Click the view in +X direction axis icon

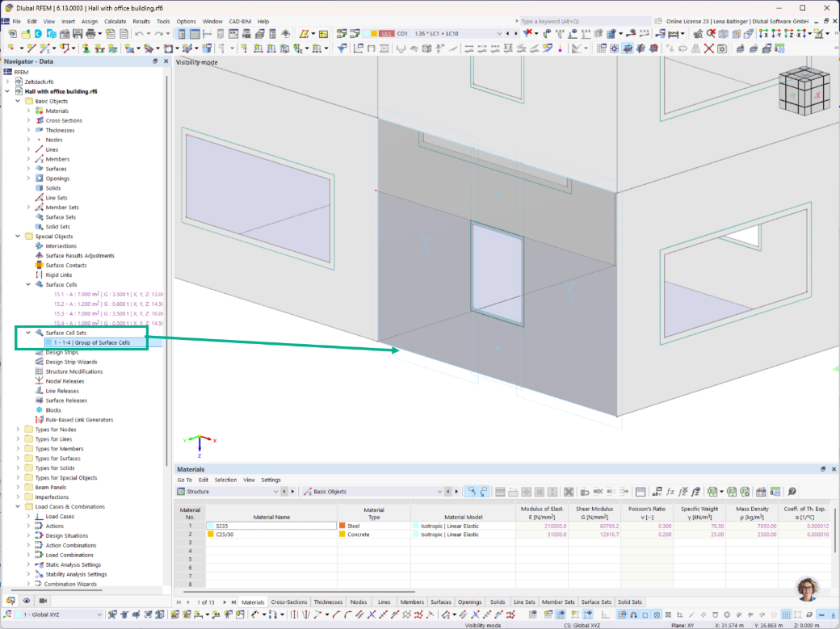764,34
